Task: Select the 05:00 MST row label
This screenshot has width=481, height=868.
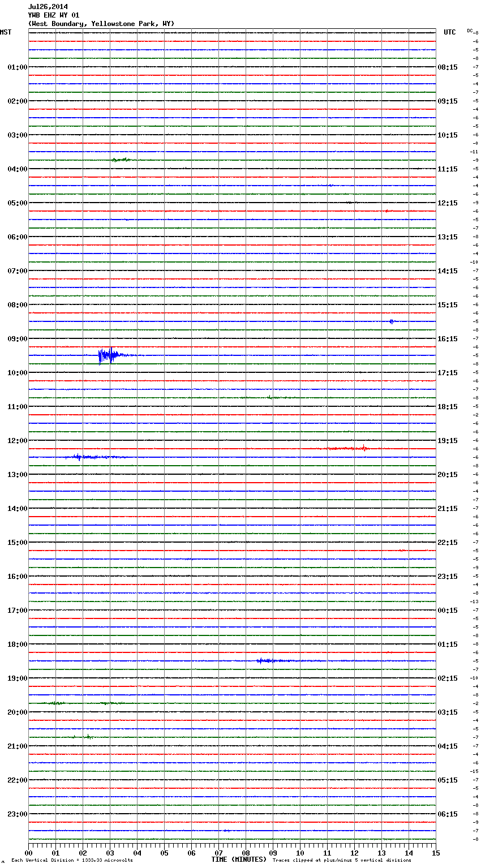Action: 18,203
